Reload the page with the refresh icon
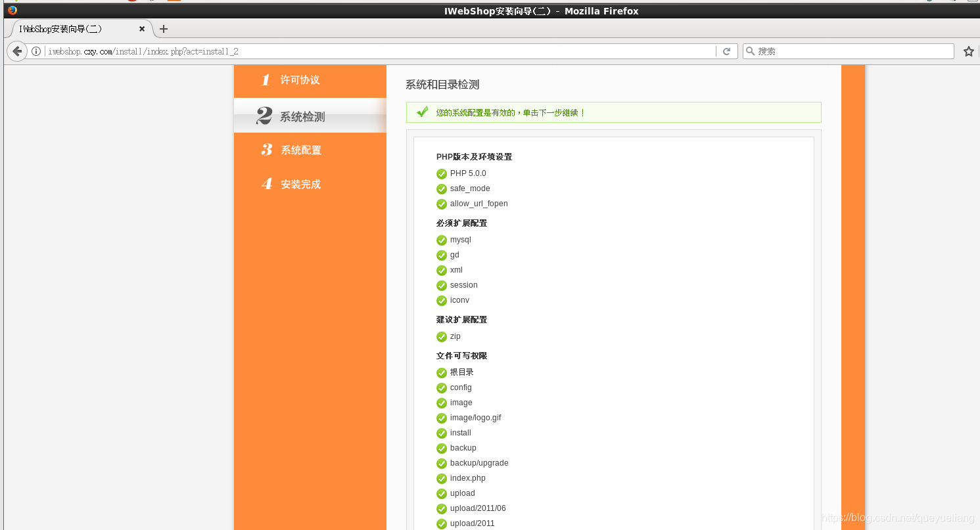This screenshot has height=530, width=980. click(726, 51)
